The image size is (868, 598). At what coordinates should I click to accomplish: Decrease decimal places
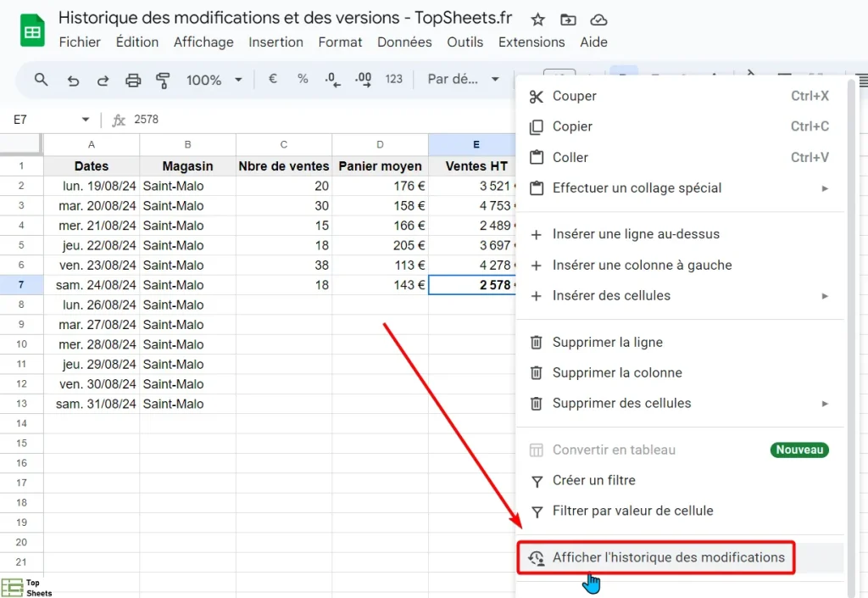pyautogui.click(x=332, y=80)
